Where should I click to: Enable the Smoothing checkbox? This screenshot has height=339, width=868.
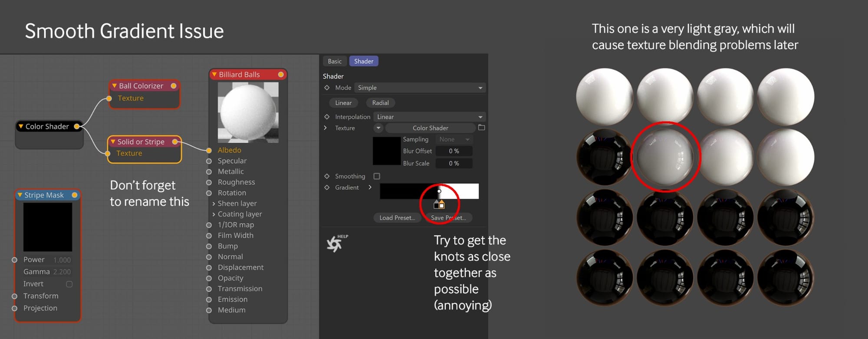(377, 176)
